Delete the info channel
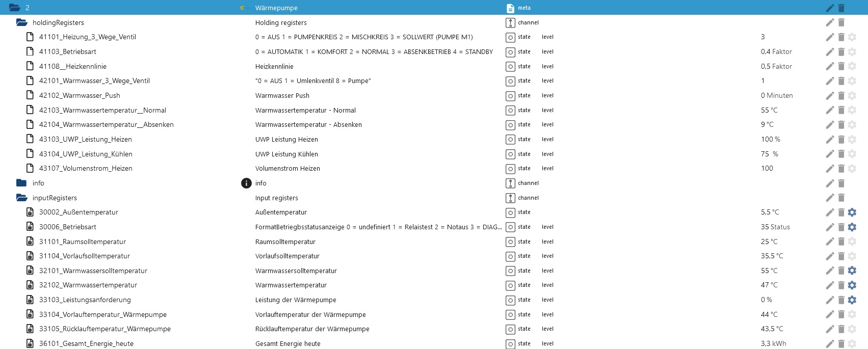 [x=841, y=183]
